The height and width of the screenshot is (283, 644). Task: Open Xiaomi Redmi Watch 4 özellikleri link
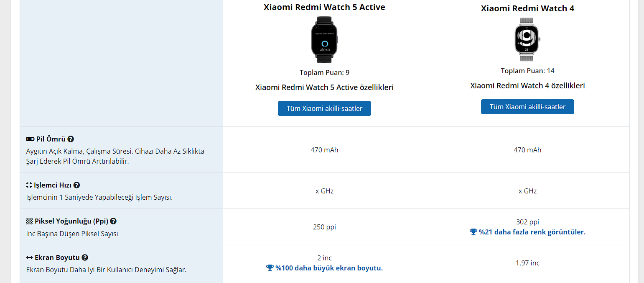(x=527, y=86)
